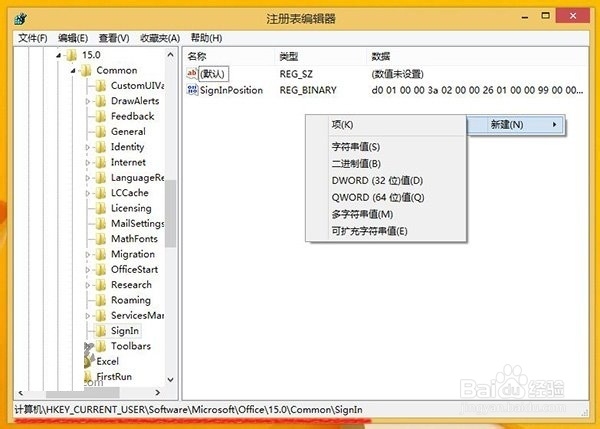Click the string value icon beside (默认)
The image size is (600, 429).
coord(192,73)
